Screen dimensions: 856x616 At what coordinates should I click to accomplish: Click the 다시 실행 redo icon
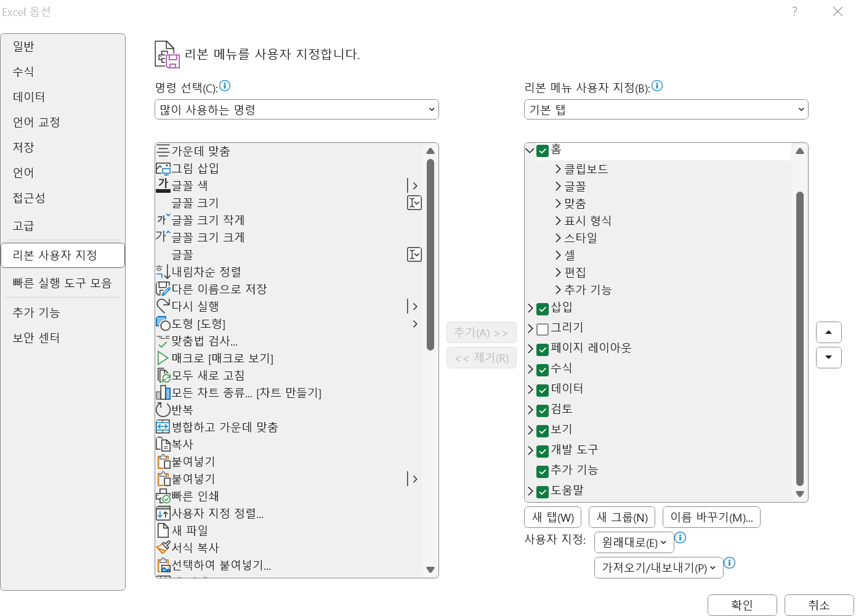click(x=163, y=306)
